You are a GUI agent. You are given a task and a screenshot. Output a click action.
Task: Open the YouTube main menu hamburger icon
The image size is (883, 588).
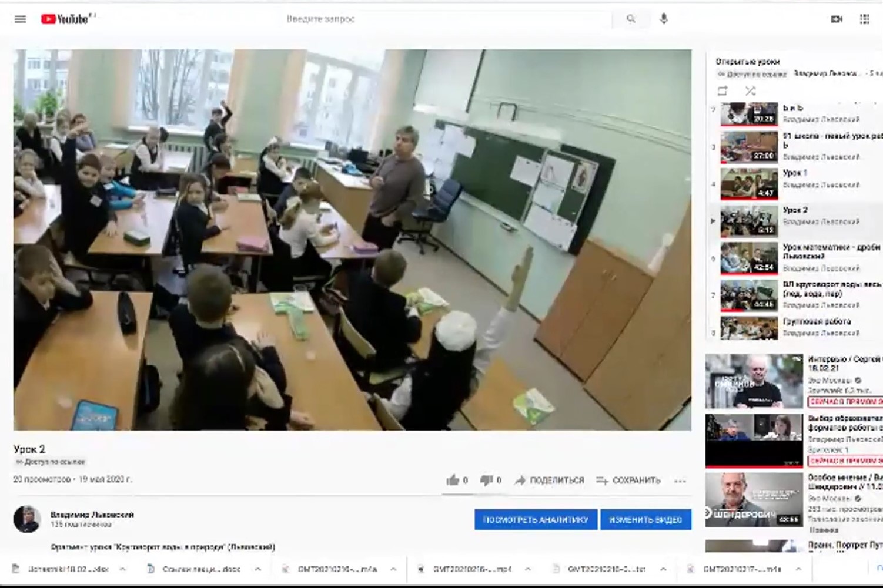(20, 19)
